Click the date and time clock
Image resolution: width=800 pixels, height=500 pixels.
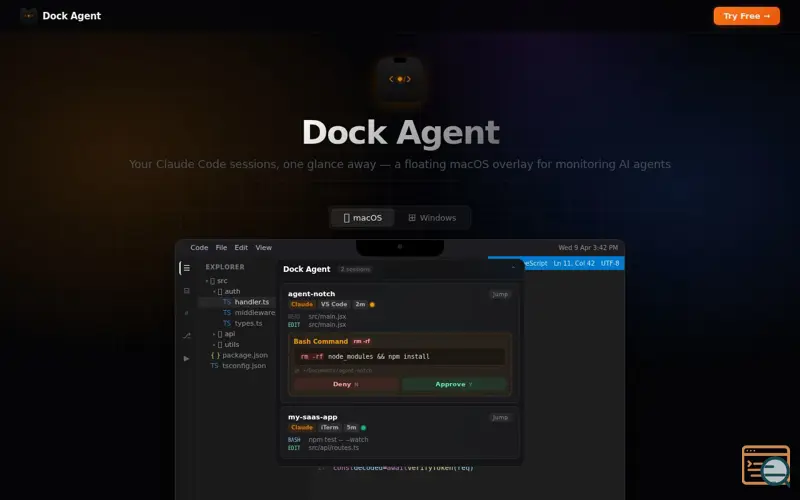pyautogui.click(x=588, y=247)
